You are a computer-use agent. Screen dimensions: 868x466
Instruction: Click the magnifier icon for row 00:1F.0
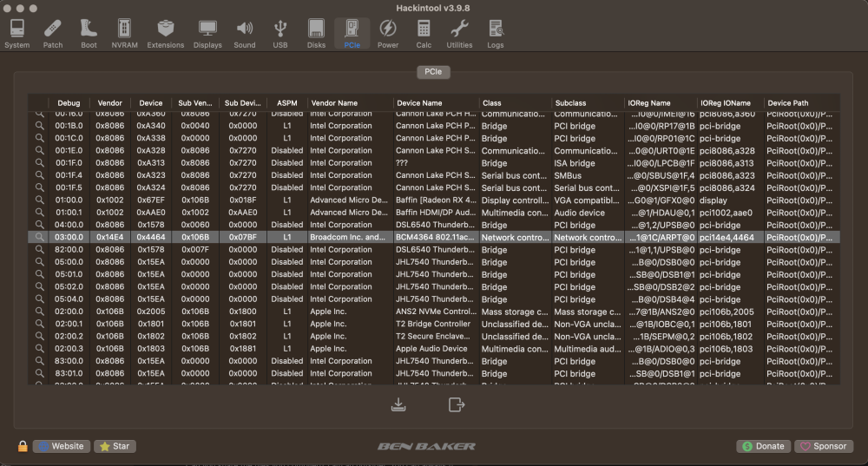tap(39, 163)
